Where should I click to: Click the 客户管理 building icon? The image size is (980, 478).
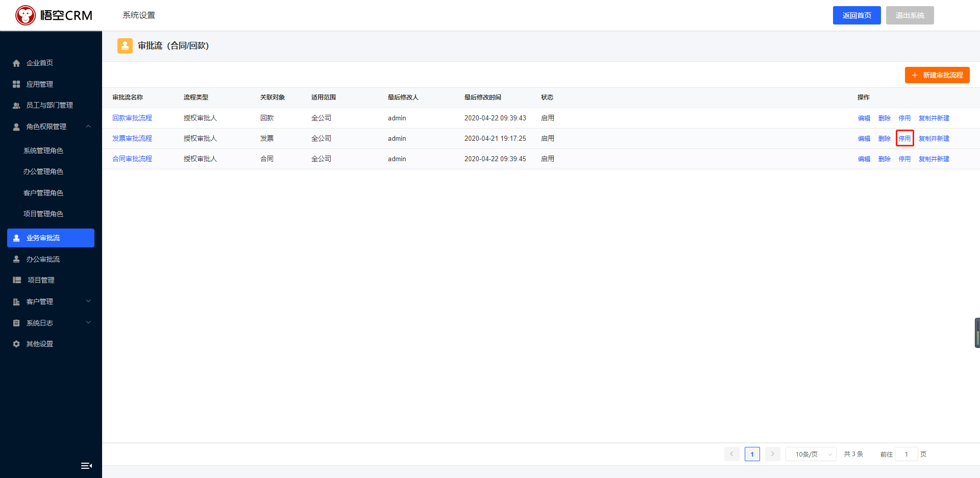(x=16, y=302)
